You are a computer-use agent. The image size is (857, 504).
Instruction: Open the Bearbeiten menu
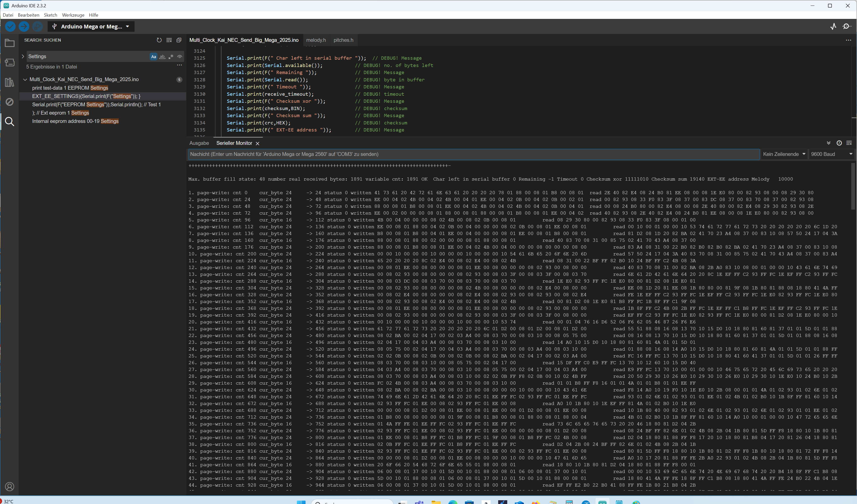coord(28,15)
